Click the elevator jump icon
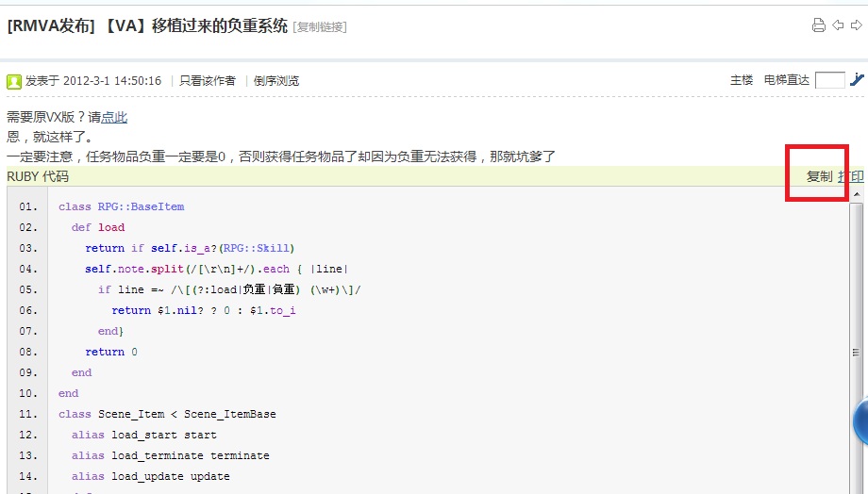 [x=857, y=80]
